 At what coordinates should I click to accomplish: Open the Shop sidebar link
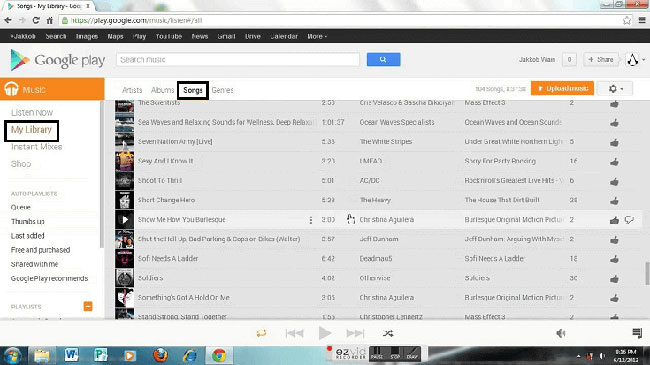pyautogui.click(x=21, y=164)
